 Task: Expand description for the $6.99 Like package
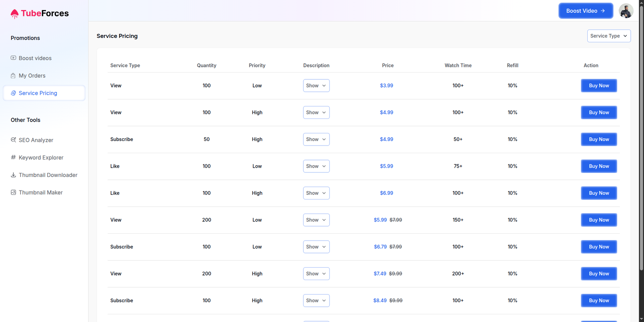pyautogui.click(x=316, y=193)
